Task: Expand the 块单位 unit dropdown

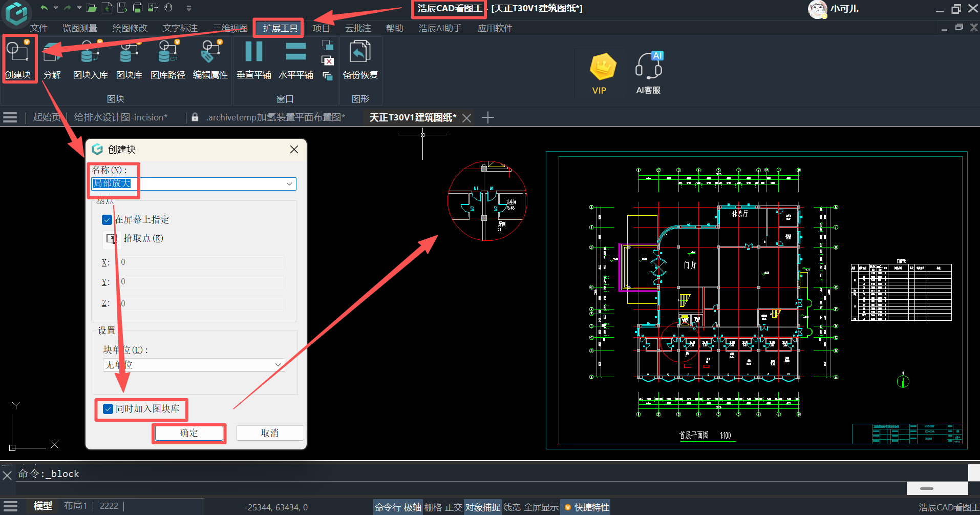Action: point(278,365)
